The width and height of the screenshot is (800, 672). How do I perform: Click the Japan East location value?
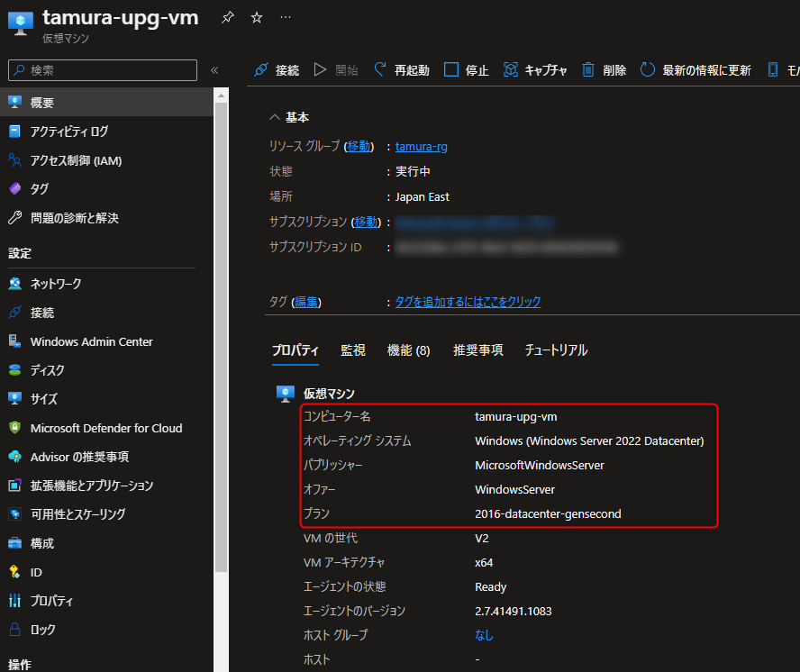tap(422, 197)
